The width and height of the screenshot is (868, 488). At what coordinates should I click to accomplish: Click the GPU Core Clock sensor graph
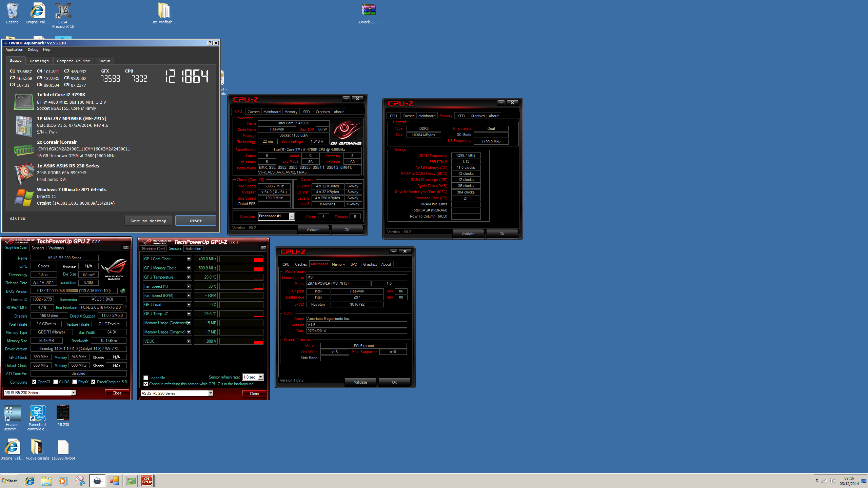pos(241,259)
